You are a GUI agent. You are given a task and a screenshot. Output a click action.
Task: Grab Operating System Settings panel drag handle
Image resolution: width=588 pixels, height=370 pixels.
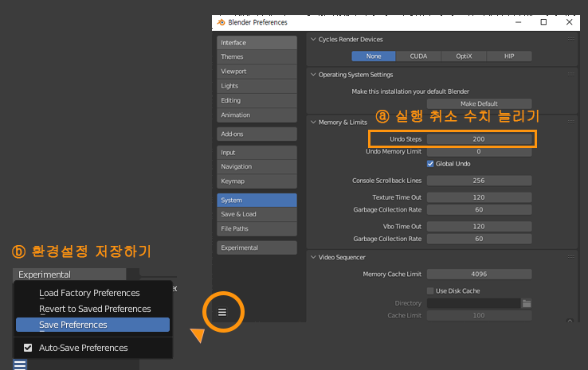click(x=570, y=75)
